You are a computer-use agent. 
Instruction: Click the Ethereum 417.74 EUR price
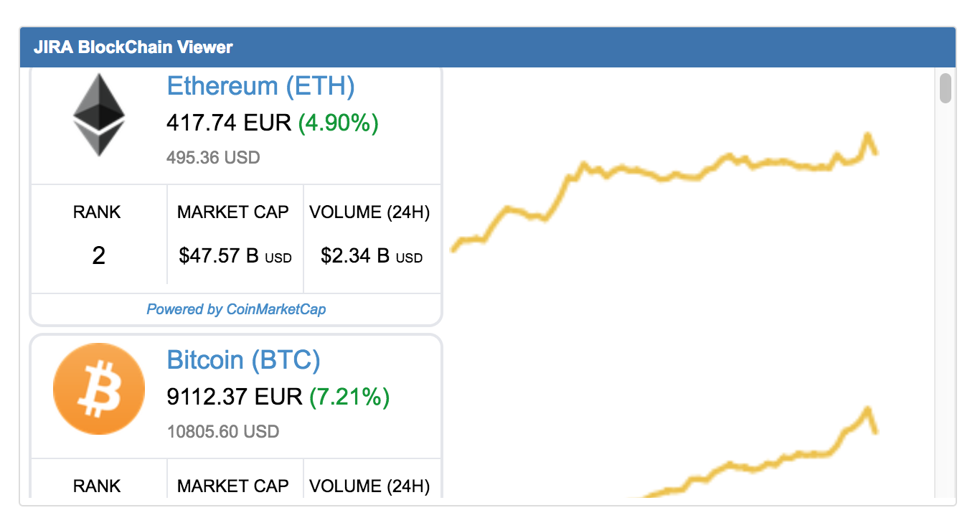(229, 123)
